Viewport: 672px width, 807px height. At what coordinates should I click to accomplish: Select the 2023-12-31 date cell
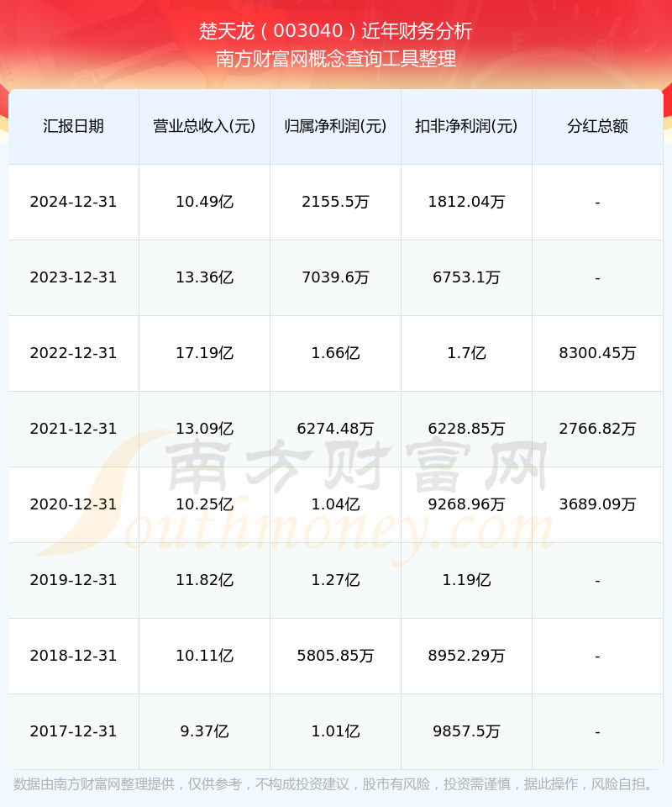(74, 277)
